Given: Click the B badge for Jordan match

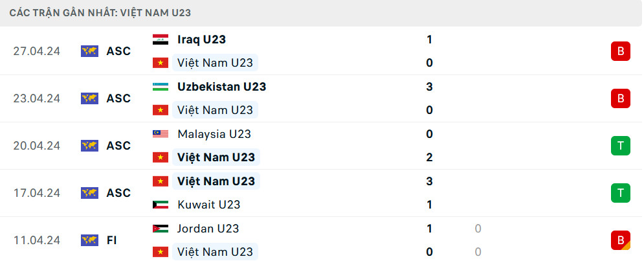Looking at the screenshot, I should (620, 240).
